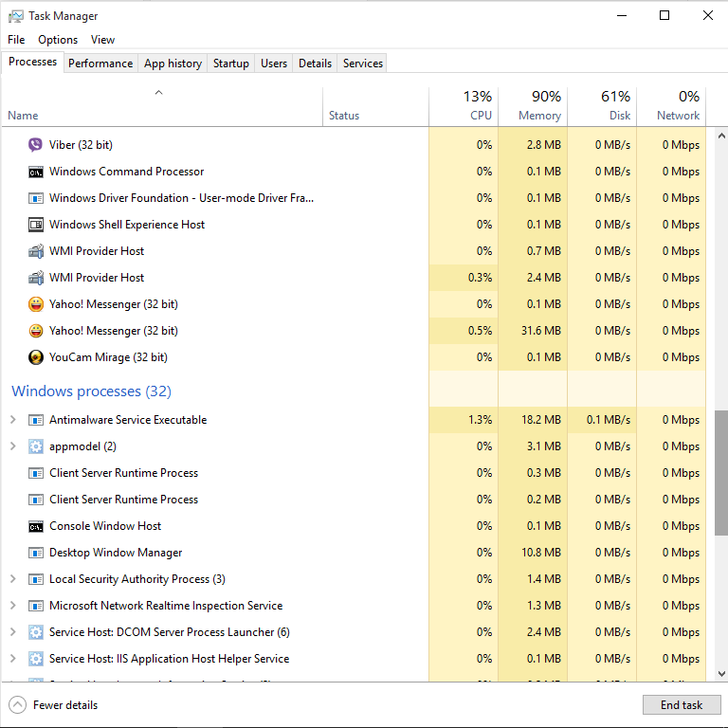Open the File menu

(16, 40)
